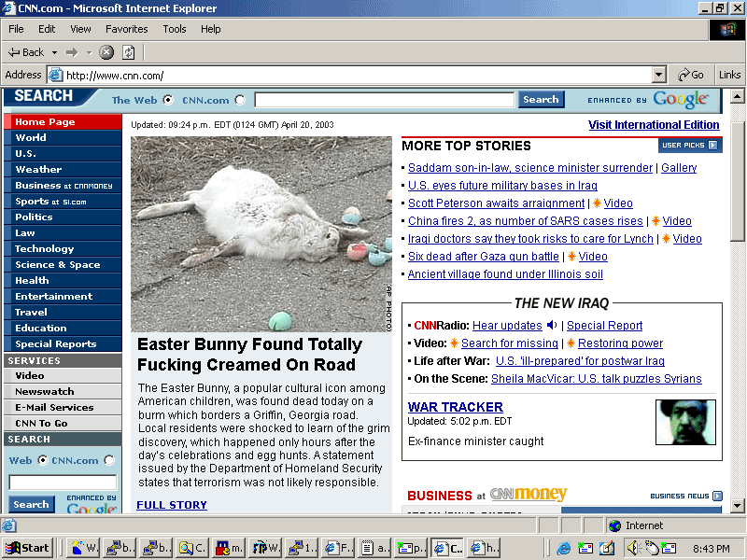Go to the Technology section in sidebar

[63, 248]
